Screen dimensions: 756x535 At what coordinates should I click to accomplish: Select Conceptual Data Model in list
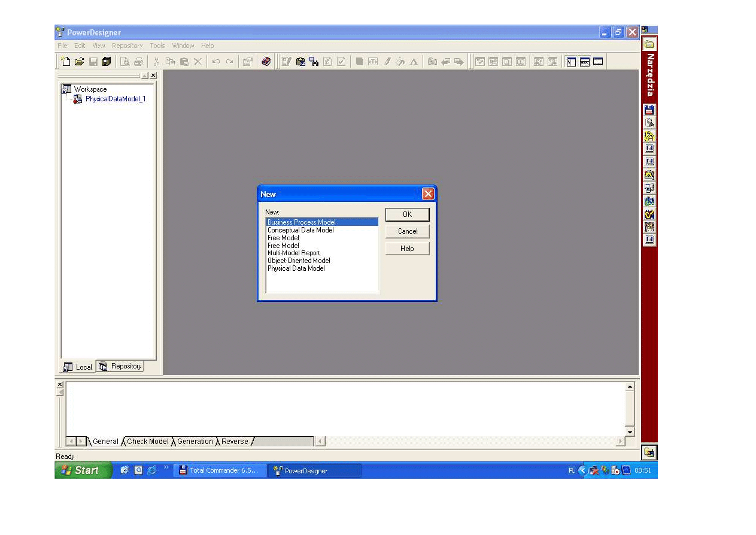pos(300,230)
